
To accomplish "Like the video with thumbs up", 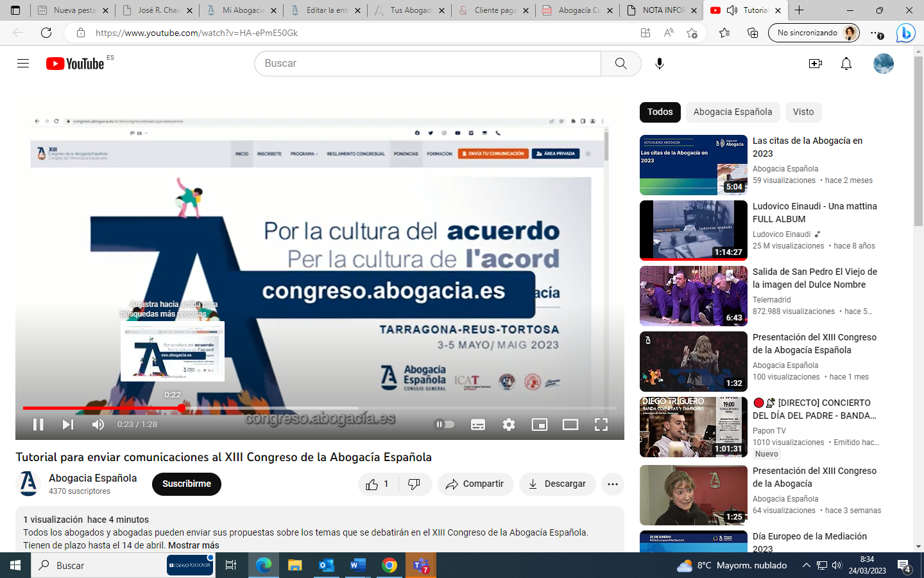I will pos(377,484).
